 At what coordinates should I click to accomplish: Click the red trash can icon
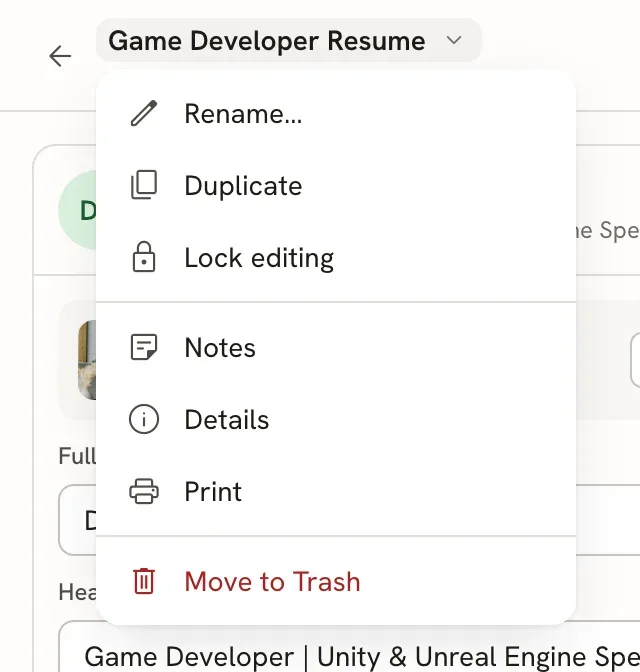[144, 581]
